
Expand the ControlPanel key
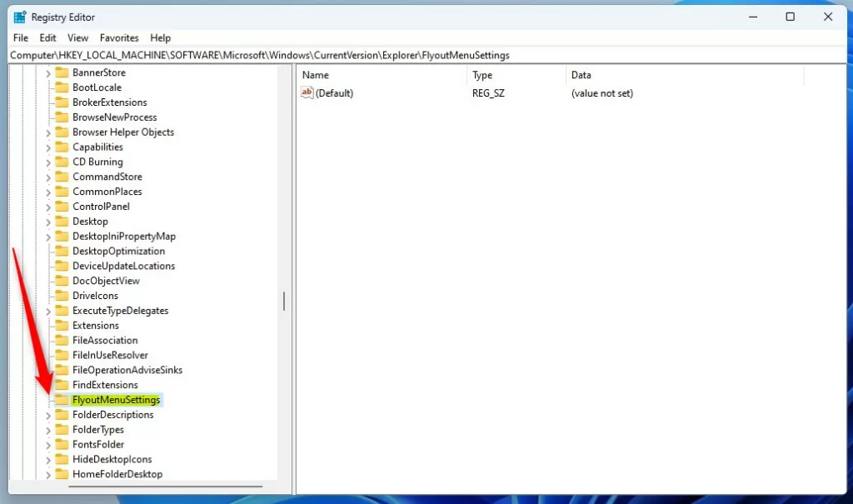(47, 207)
